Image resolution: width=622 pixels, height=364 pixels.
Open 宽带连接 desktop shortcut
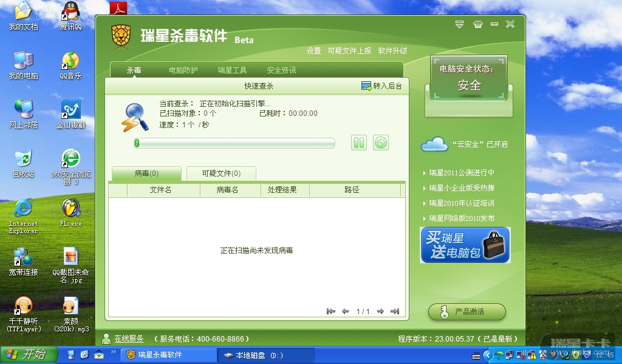[x=24, y=261]
